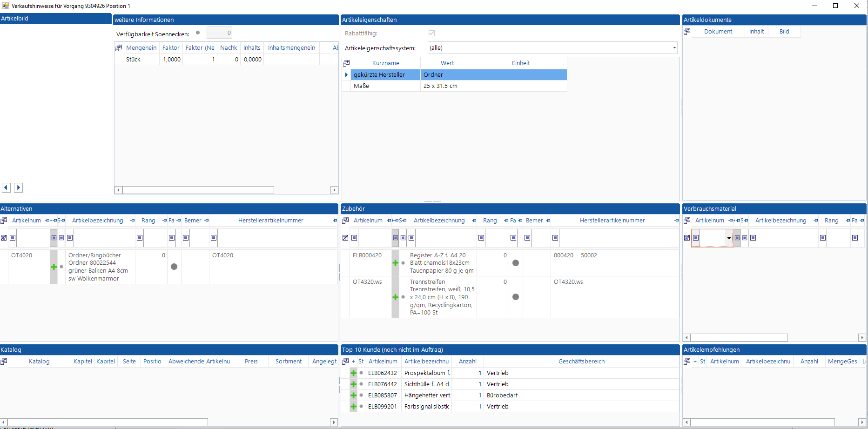Click plus icon for Farbsignal ELB099201
Image resolution: width=868 pixels, height=429 pixels.
tap(353, 407)
